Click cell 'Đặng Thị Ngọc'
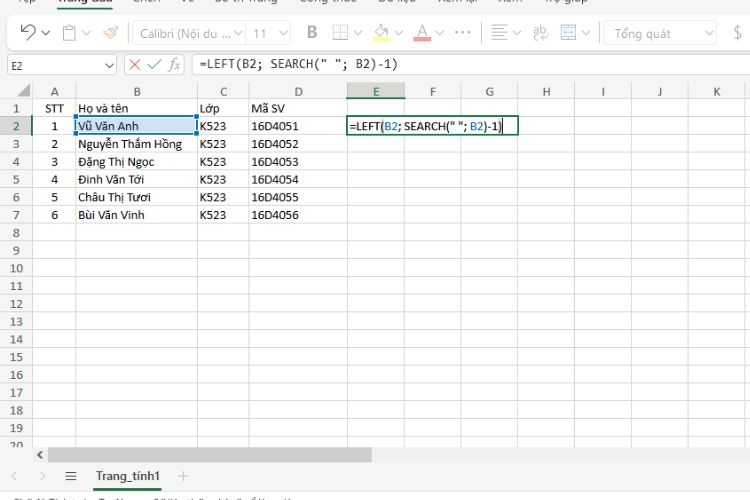 (x=137, y=162)
